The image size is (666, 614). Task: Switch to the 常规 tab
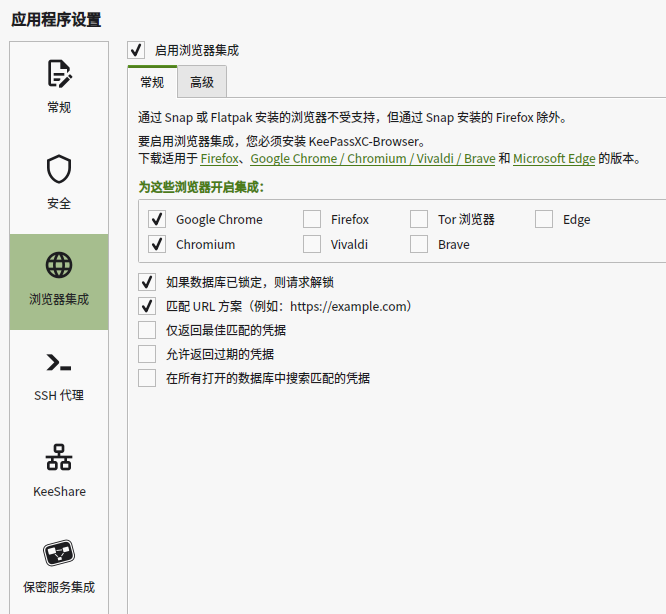pos(152,82)
